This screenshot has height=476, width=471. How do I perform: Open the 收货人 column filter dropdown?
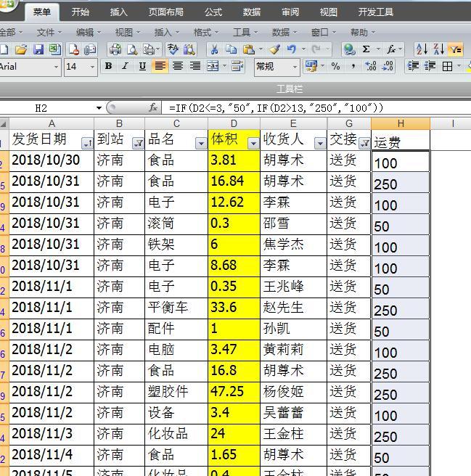(320, 143)
